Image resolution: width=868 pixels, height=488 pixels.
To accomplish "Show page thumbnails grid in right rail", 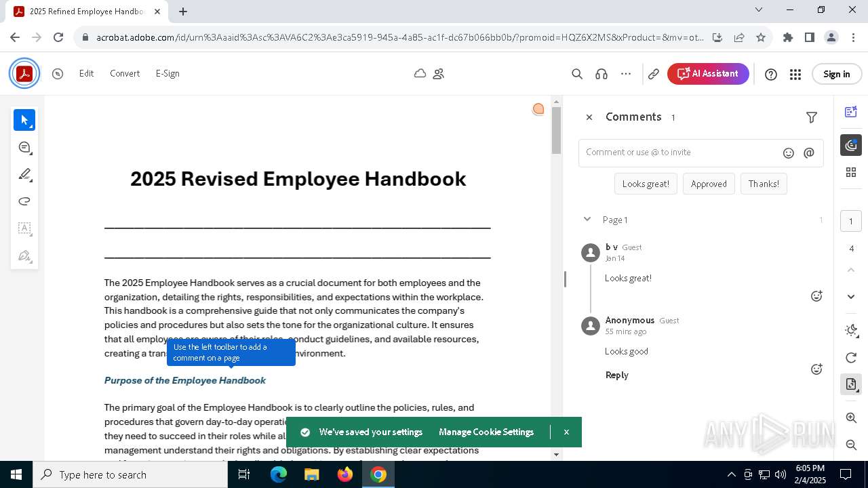I will (x=851, y=173).
